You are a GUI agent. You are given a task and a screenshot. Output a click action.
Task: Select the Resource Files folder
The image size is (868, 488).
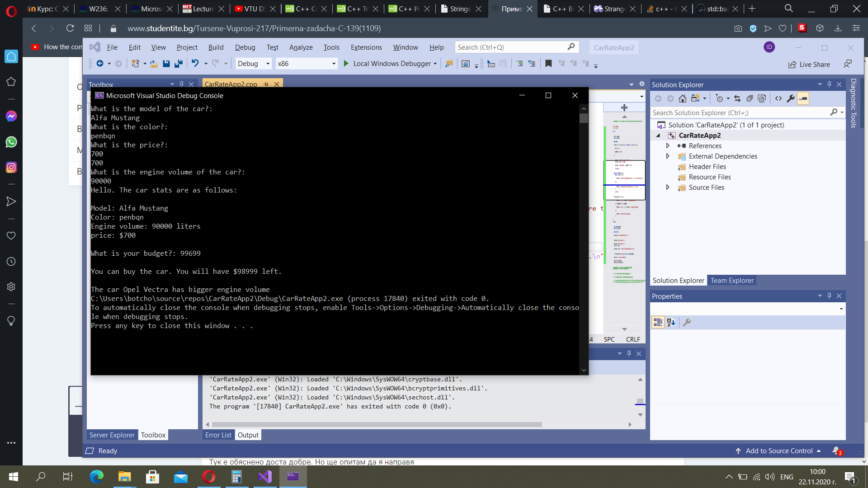(x=710, y=177)
